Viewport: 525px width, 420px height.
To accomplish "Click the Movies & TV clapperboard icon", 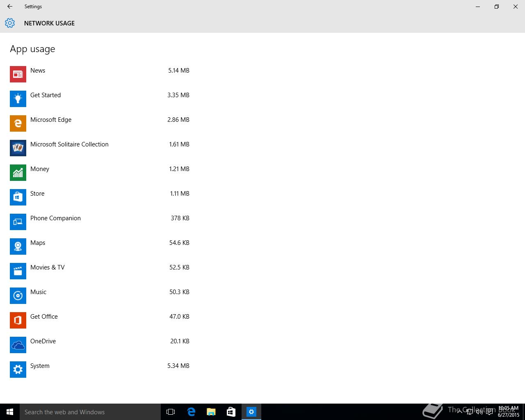I will tap(18, 271).
